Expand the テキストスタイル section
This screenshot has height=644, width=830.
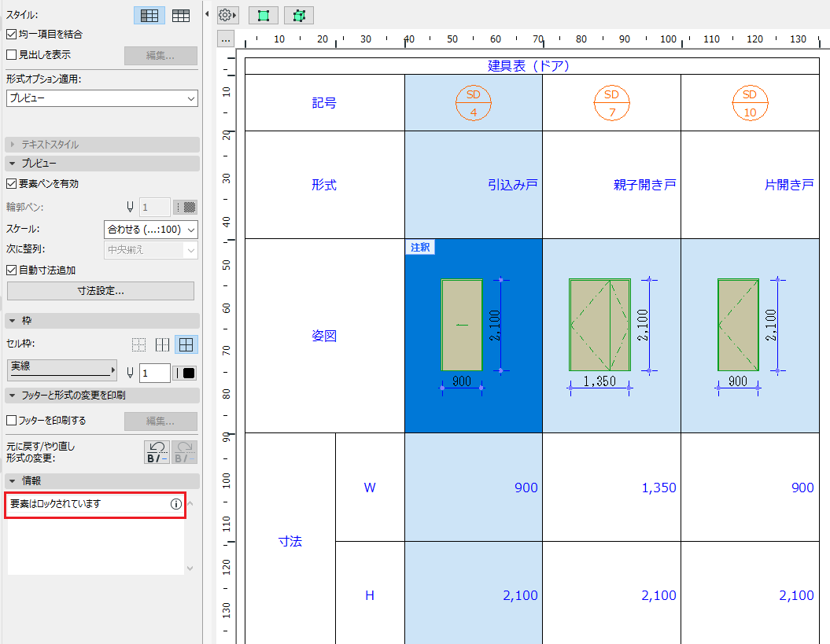102,145
